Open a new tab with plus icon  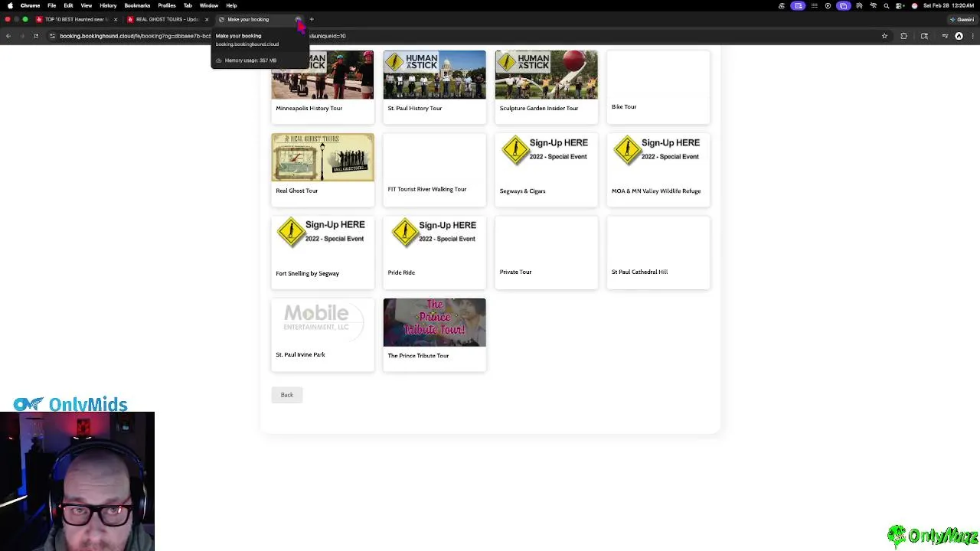pos(312,19)
